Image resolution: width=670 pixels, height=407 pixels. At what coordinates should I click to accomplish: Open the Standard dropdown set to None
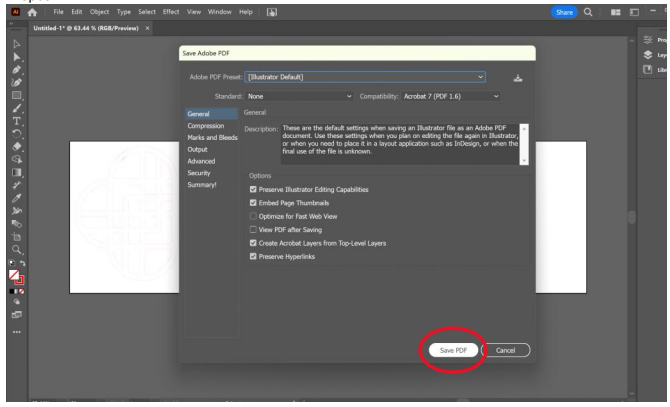point(301,96)
